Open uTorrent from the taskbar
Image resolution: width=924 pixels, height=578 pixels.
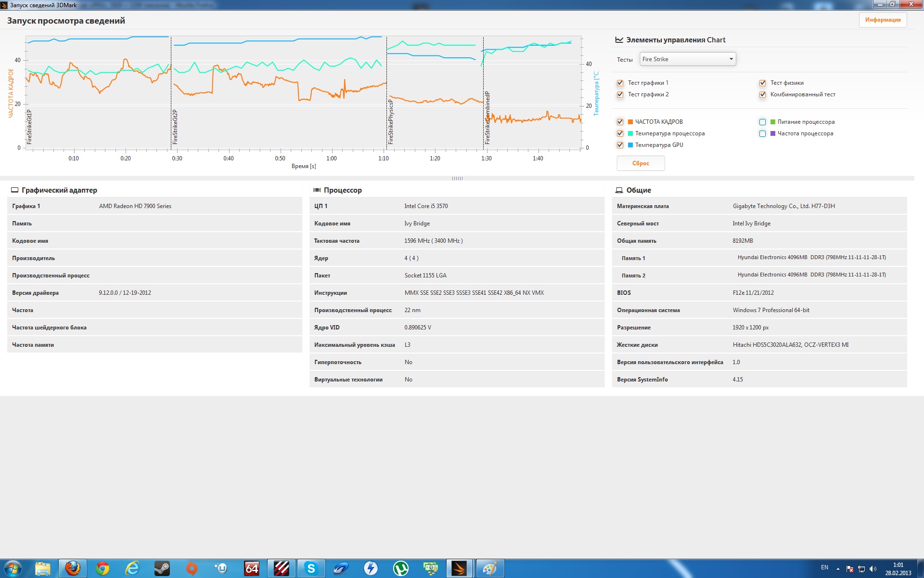400,568
